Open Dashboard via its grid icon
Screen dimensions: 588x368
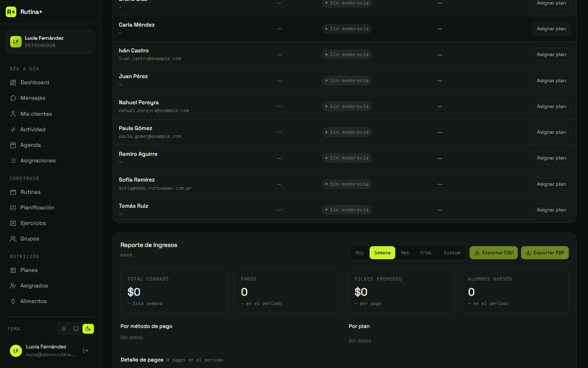(x=13, y=83)
